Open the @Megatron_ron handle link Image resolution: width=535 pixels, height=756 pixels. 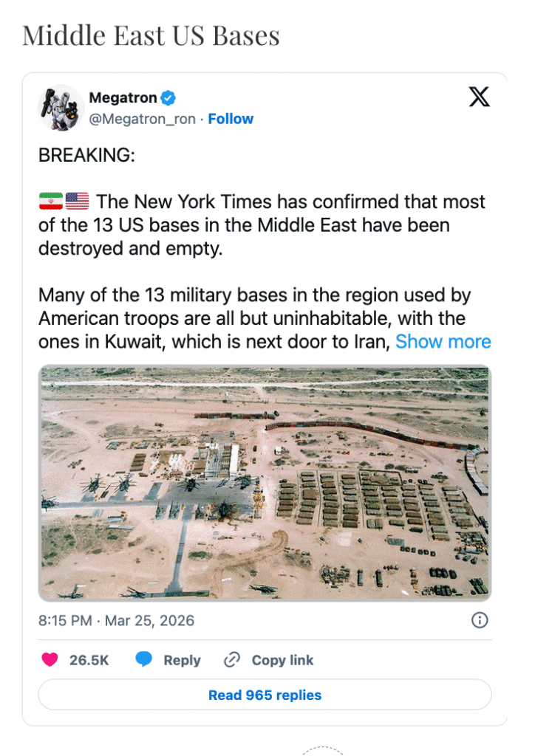point(142,119)
